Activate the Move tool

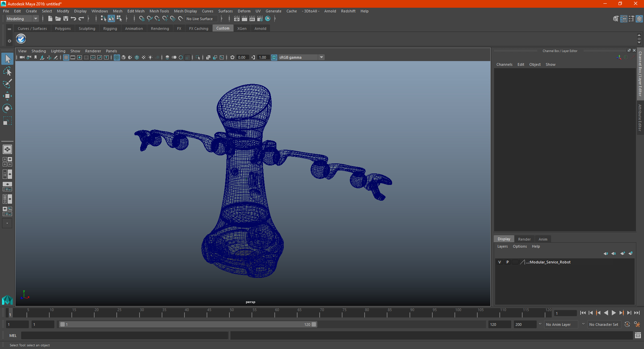(x=7, y=96)
